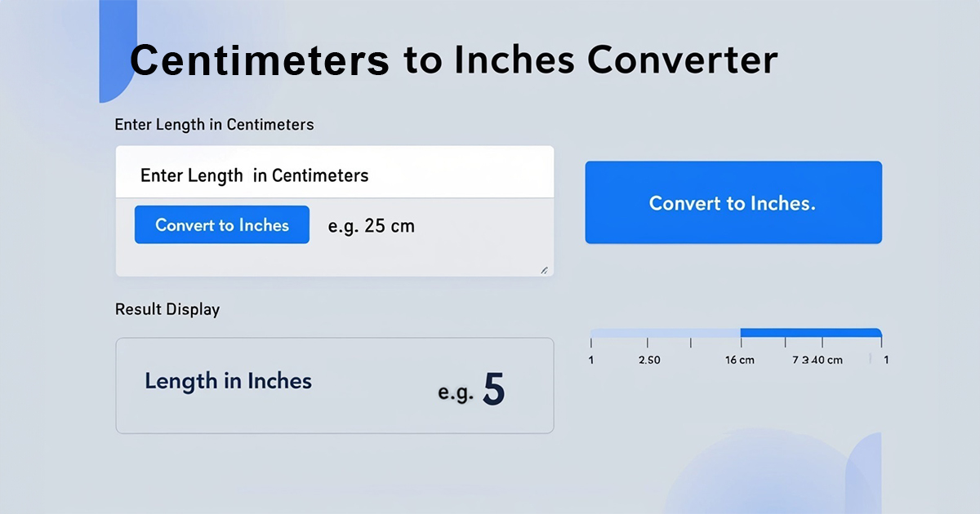
Task: Select the 'Result Display' label
Action: tap(167, 309)
